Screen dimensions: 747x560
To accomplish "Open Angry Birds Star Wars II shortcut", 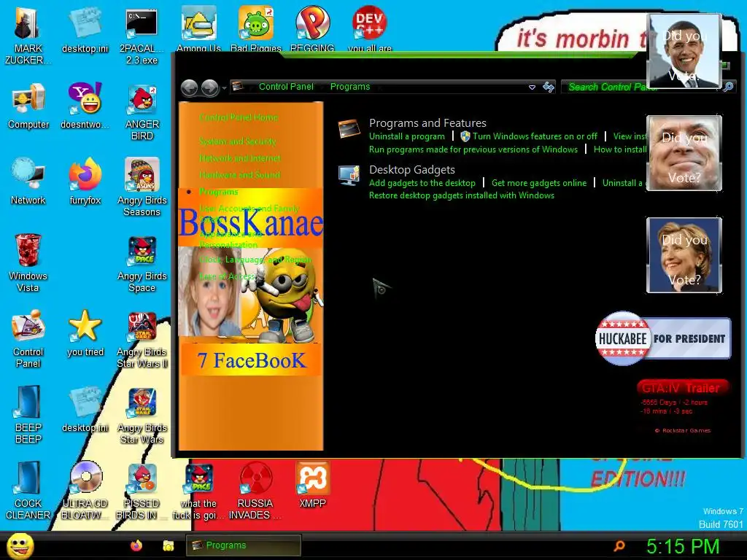I will pyautogui.click(x=142, y=339).
